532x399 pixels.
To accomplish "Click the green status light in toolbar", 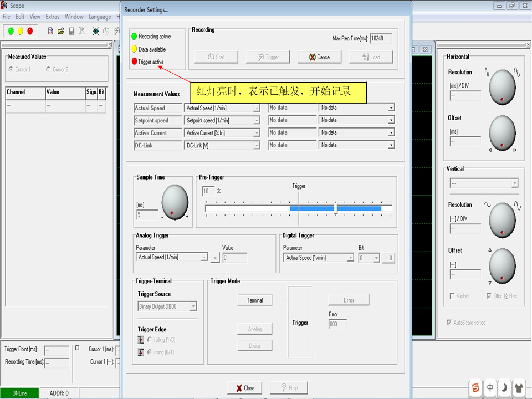I will pyautogui.click(x=11, y=31).
